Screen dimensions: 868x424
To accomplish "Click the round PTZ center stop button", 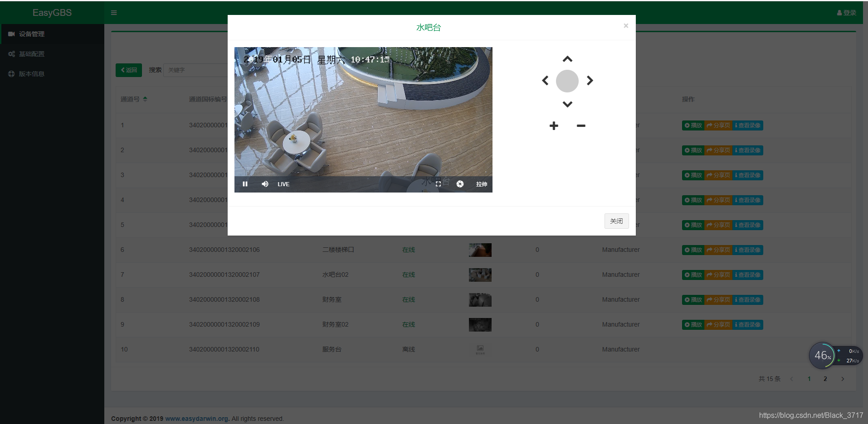I will (567, 81).
